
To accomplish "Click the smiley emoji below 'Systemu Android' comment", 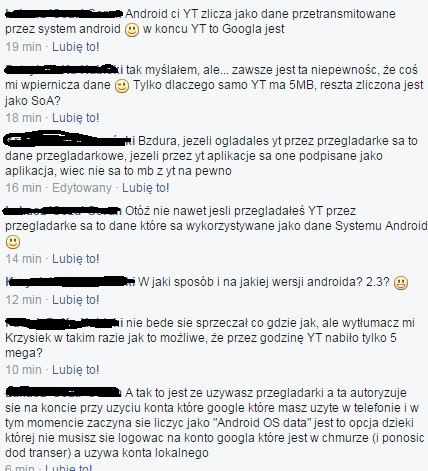I will pos(13,242).
